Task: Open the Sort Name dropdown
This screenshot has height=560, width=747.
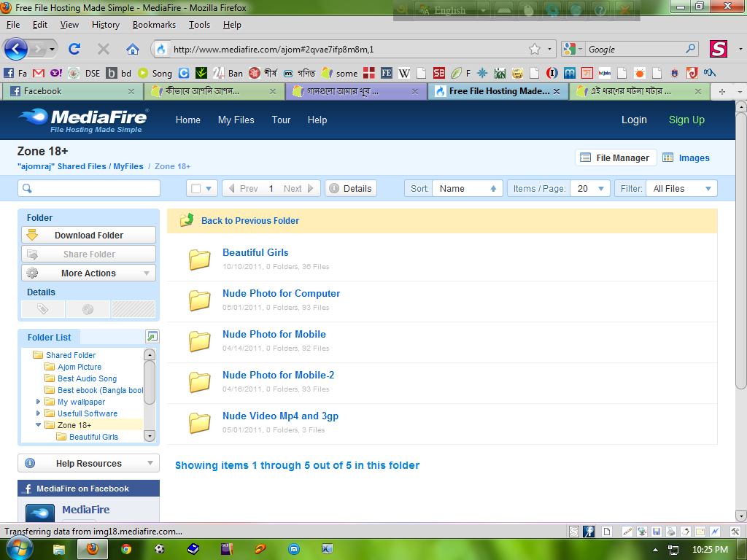Action: click(468, 188)
